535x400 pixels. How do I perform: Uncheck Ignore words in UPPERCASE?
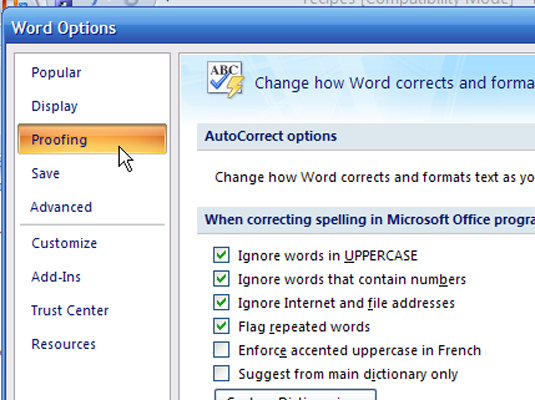221,255
